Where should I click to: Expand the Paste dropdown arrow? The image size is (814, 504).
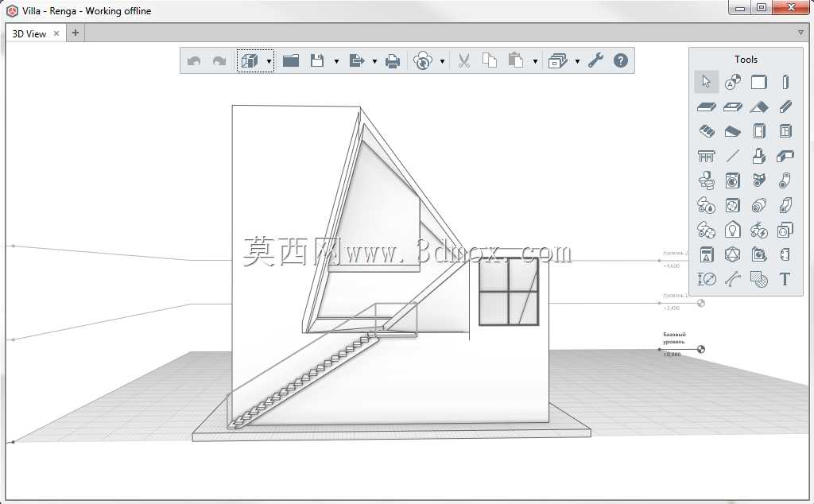point(535,61)
